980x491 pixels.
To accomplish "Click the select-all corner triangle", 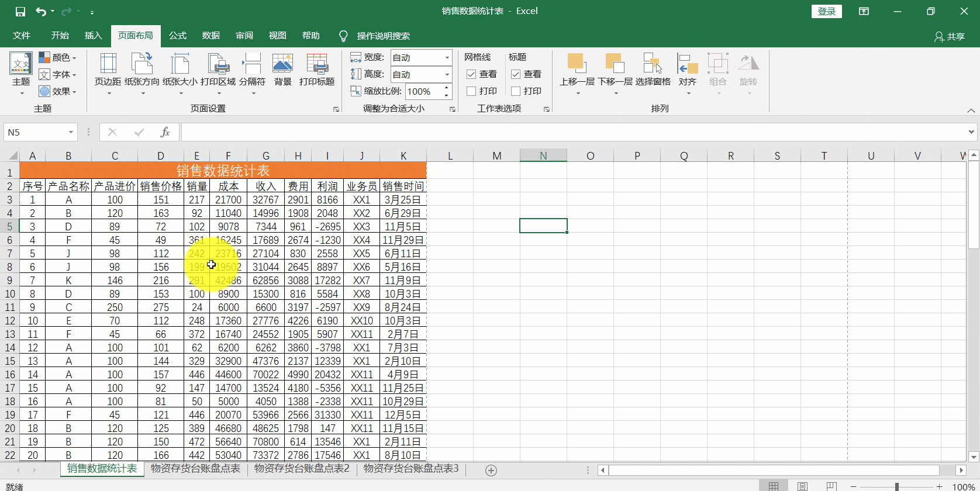I will coord(12,156).
